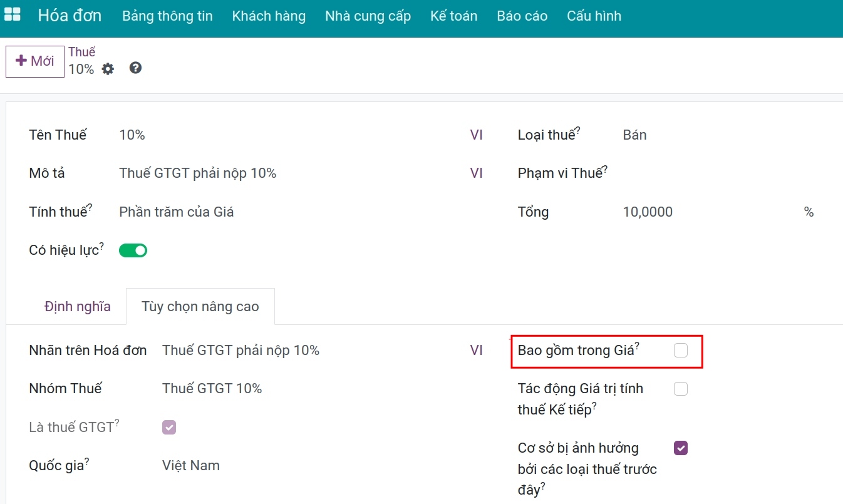Click the Là thuế GTGT checkbox
Viewport: 843px width, 504px height.
[x=169, y=428]
